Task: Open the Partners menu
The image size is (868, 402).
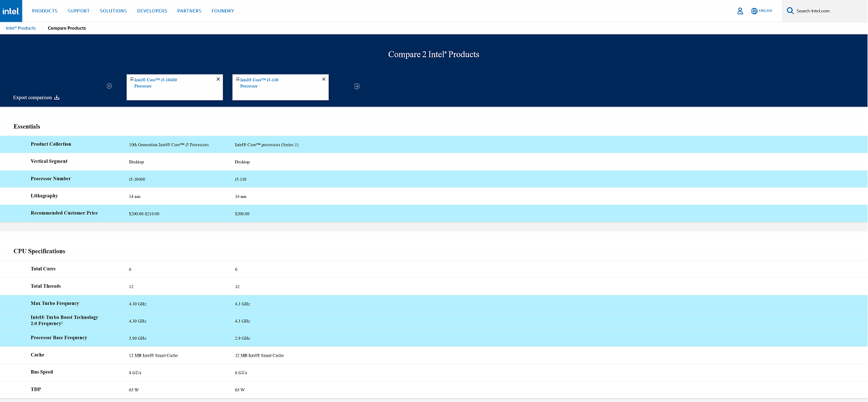Action: point(189,11)
